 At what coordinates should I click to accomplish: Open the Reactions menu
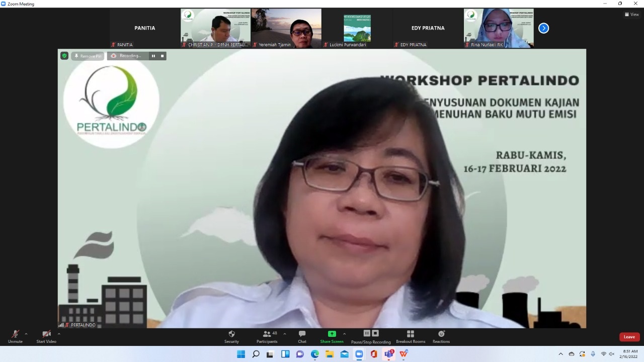coord(441,336)
